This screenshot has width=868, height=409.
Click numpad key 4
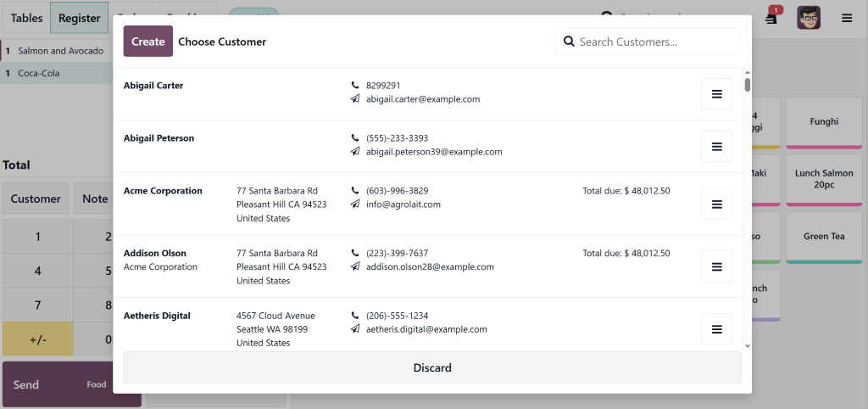pos(37,271)
